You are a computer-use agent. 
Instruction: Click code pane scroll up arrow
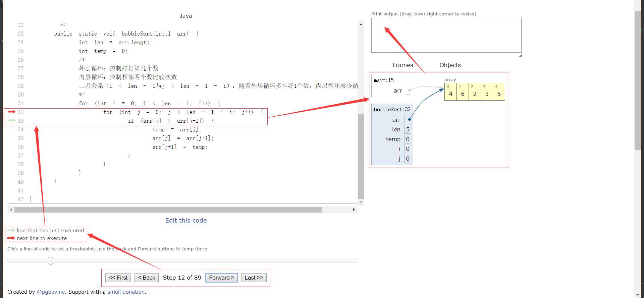point(361,24)
